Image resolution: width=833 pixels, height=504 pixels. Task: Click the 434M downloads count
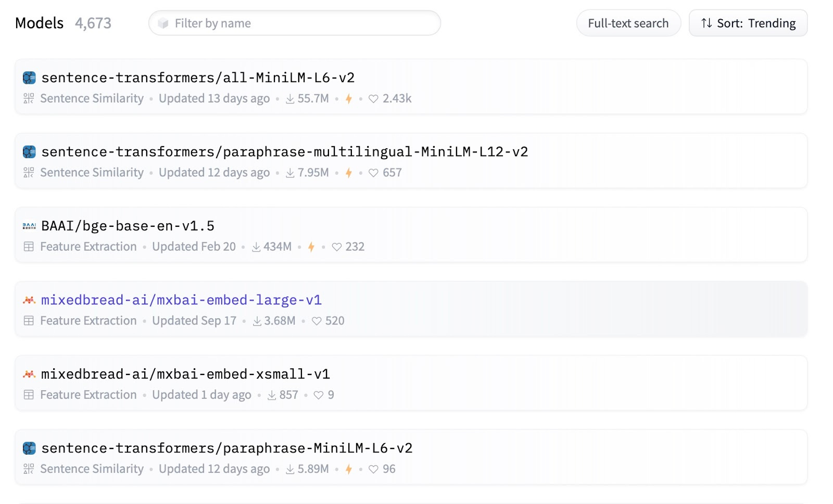coord(277,247)
